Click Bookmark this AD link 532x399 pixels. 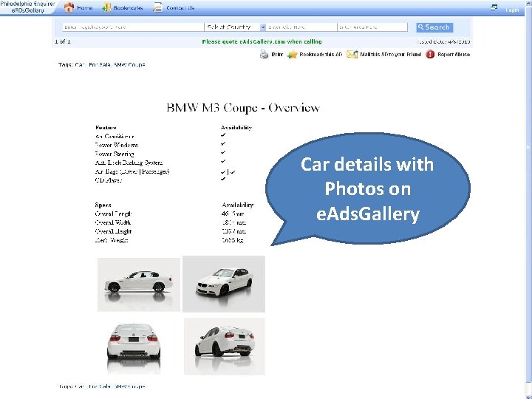click(321, 54)
